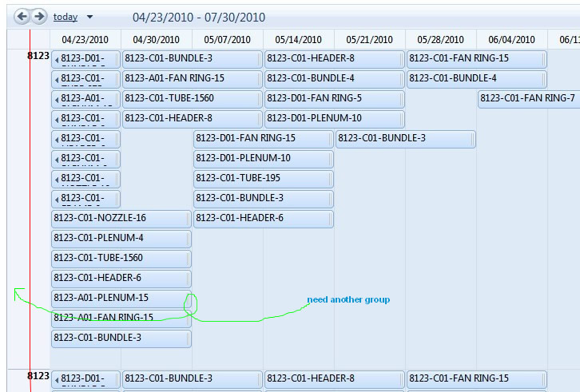Select 8123-C01-BUNDLE-4 appointment starting 05/28/2010
This screenshot has height=392, width=580.
click(476, 79)
